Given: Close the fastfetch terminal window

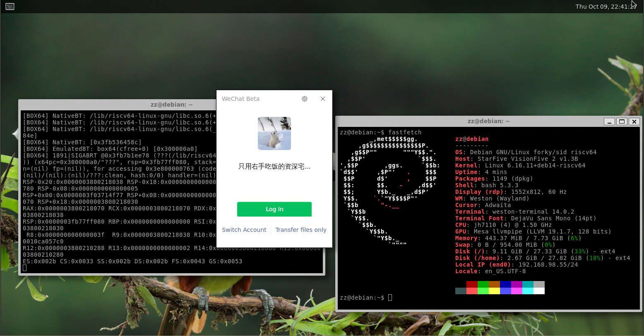Looking at the screenshot, I should 634,122.
